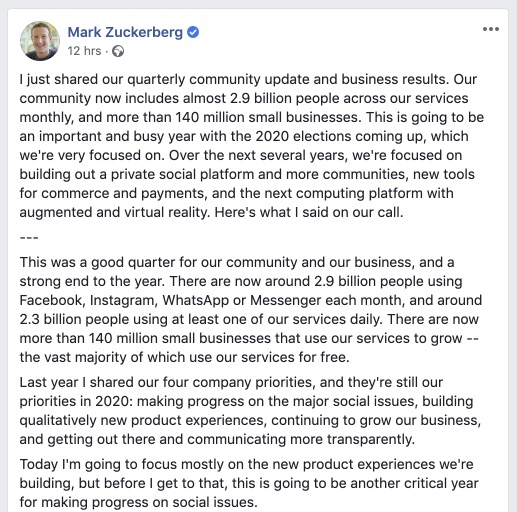Click the globe public privacy icon
The height and width of the screenshot is (512, 517).
[118, 51]
